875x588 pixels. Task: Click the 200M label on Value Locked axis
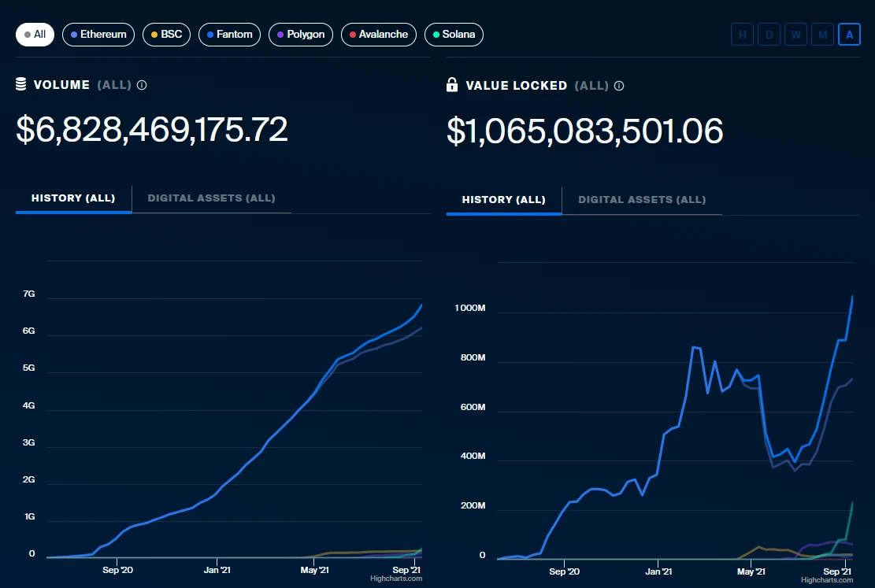[x=473, y=505]
